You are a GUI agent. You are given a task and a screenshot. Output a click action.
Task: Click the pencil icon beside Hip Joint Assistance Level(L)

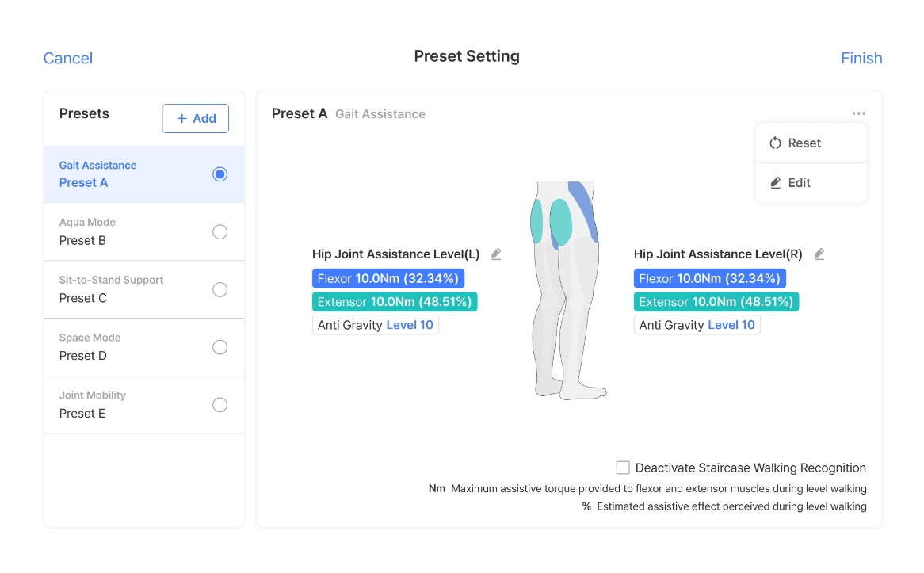point(496,254)
